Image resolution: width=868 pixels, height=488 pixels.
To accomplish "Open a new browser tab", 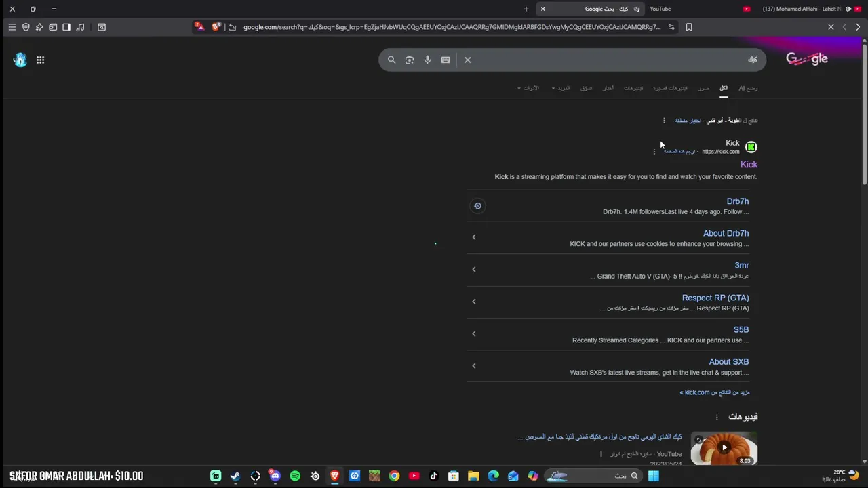I will point(526,9).
